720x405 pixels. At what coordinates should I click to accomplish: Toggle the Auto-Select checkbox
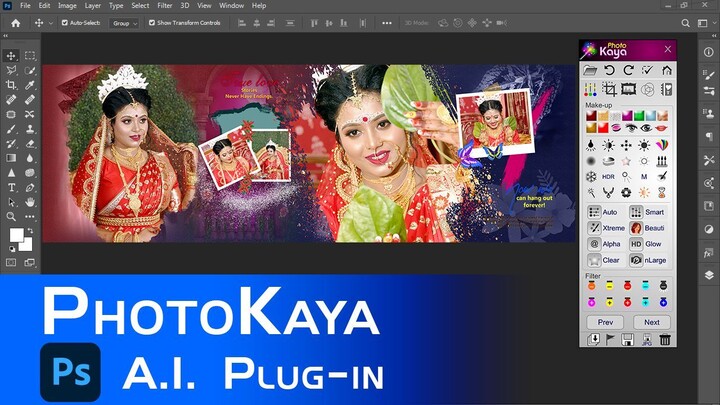tap(65, 22)
